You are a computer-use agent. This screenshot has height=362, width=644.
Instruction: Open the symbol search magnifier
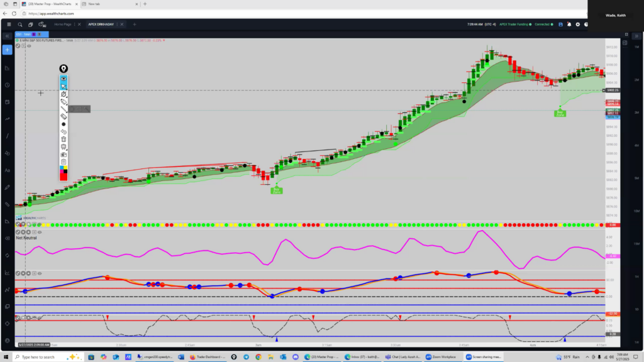(x=19, y=25)
